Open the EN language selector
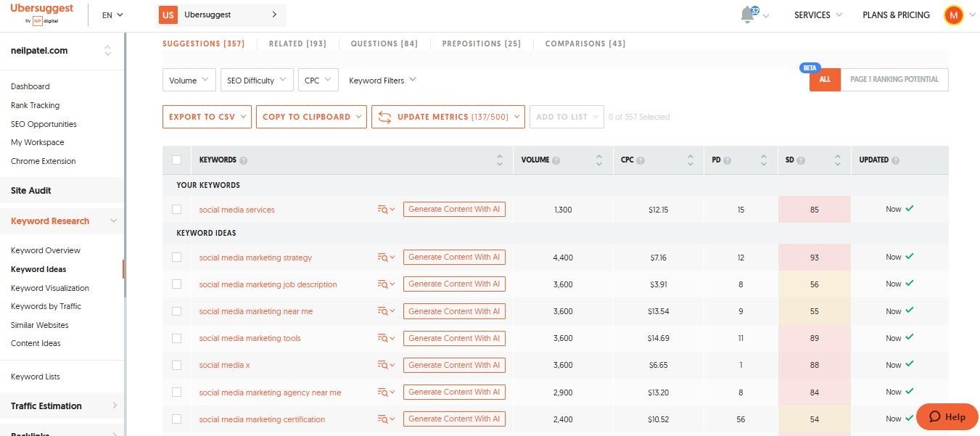The width and height of the screenshot is (980, 436). click(112, 15)
